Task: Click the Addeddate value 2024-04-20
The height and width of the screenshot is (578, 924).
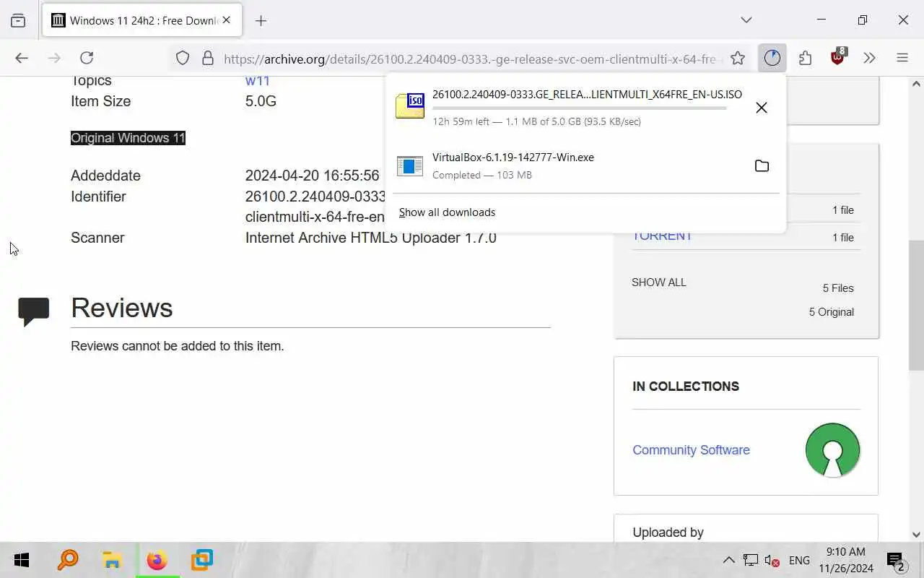Action: pyautogui.click(x=312, y=176)
